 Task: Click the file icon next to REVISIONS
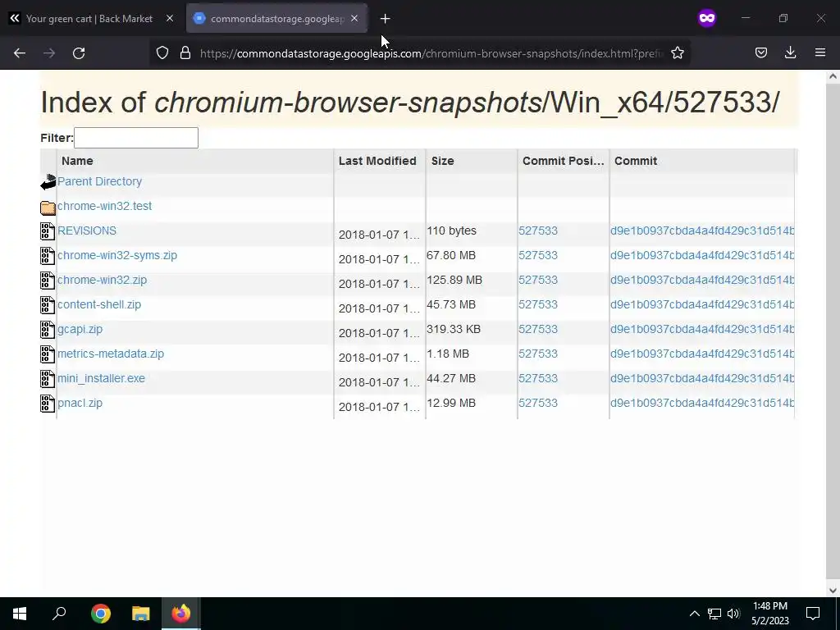[48, 231]
